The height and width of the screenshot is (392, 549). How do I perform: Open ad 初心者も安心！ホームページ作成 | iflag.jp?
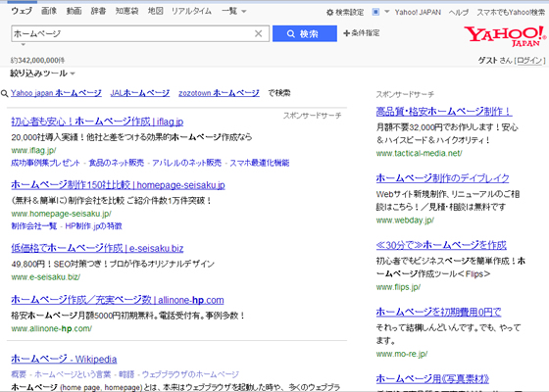pos(97,122)
